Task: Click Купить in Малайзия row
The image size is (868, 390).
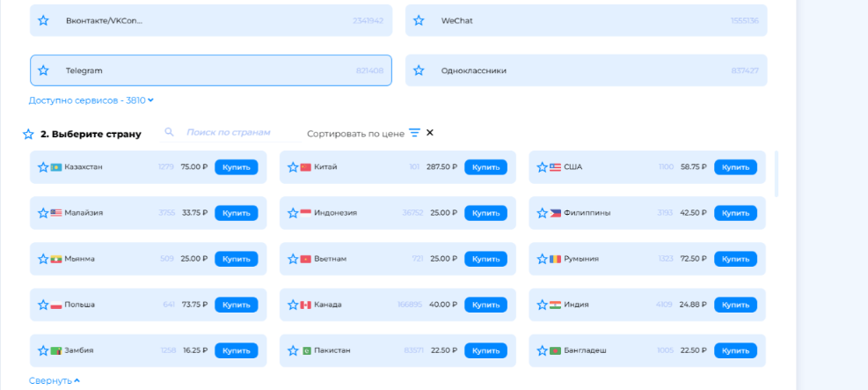Action: pos(237,213)
